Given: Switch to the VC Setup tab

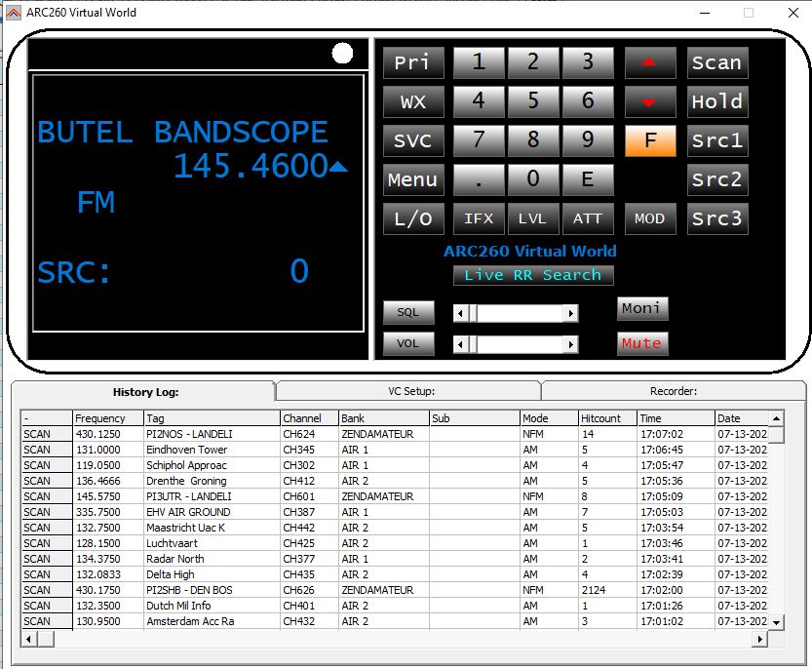Looking at the screenshot, I should [411, 391].
